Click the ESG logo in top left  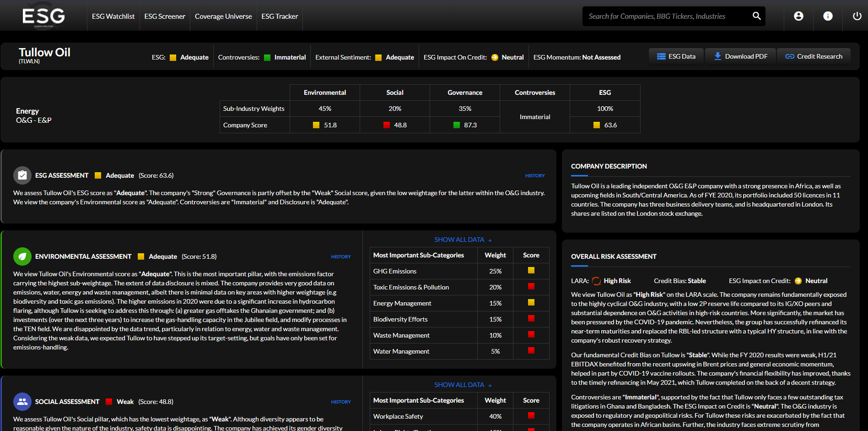point(43,15)
